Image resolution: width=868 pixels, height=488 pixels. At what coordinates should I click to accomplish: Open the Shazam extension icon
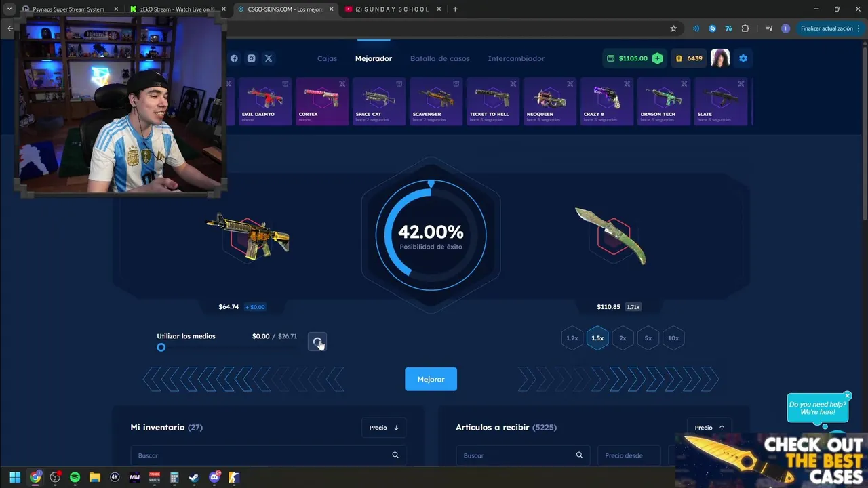(x=712, y=28)
